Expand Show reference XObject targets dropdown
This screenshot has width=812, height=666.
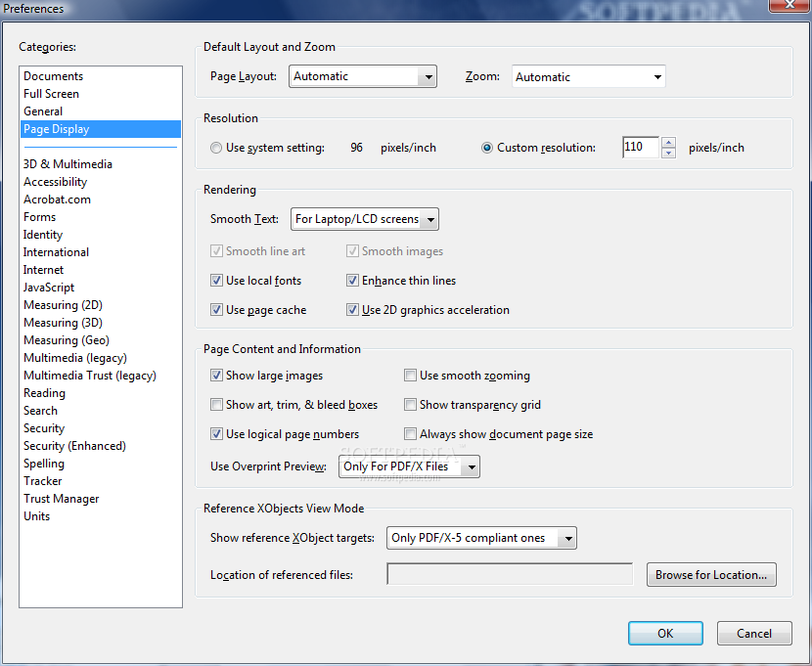click(x=481, y=538)
